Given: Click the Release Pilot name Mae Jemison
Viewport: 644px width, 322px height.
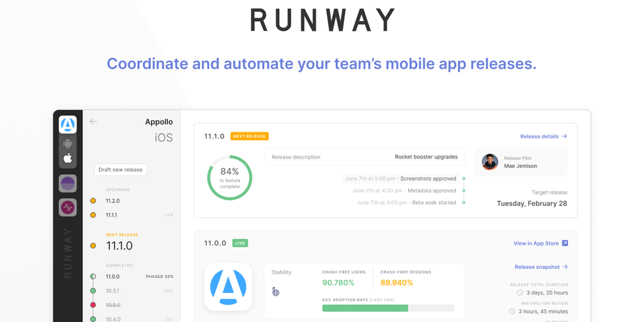Looking at the screenshot, I should (x=520, y=166).
